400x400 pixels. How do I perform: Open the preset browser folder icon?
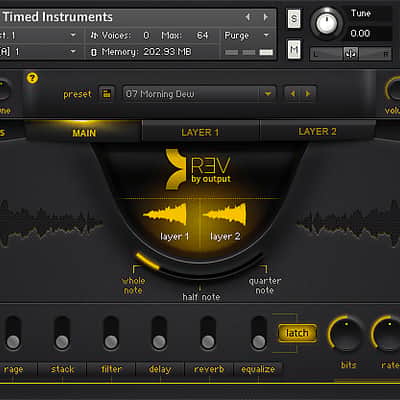[x=107, y=94]
